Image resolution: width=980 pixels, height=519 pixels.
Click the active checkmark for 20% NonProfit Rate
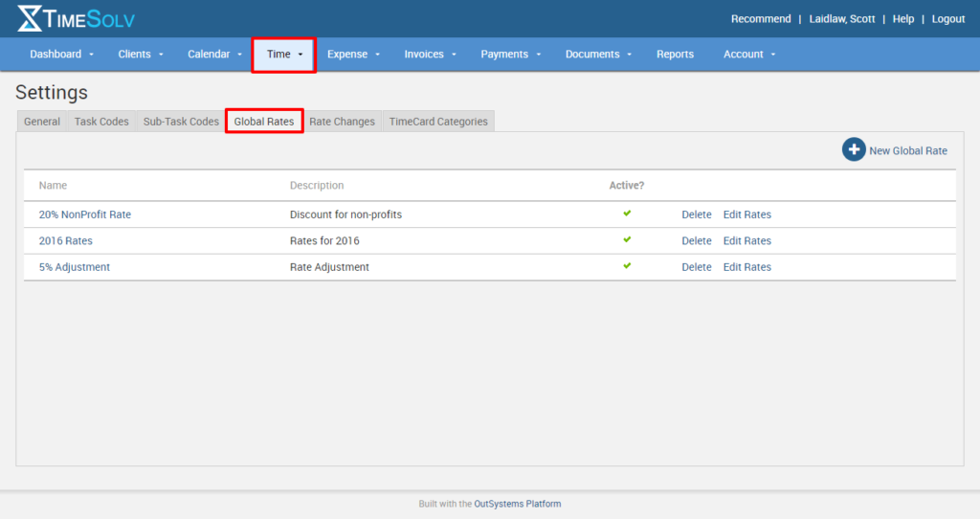[x=627, y=214]
